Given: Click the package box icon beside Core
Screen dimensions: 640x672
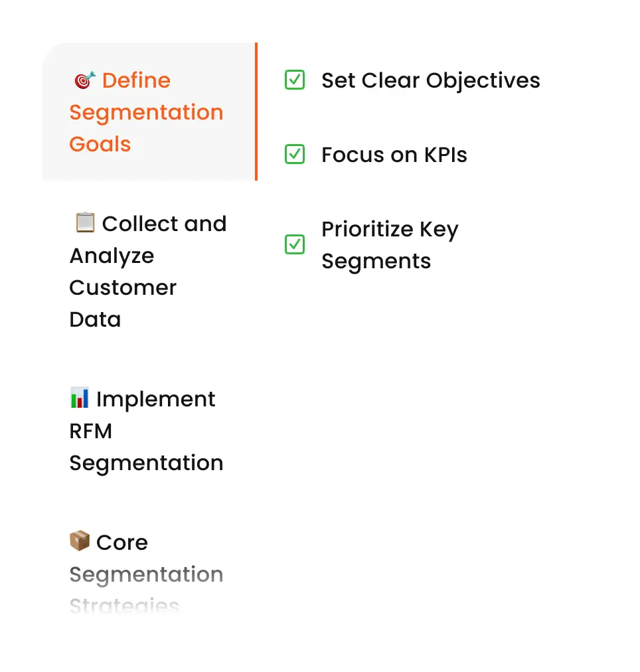Looking at the screenshot, I should click(80, 542).
